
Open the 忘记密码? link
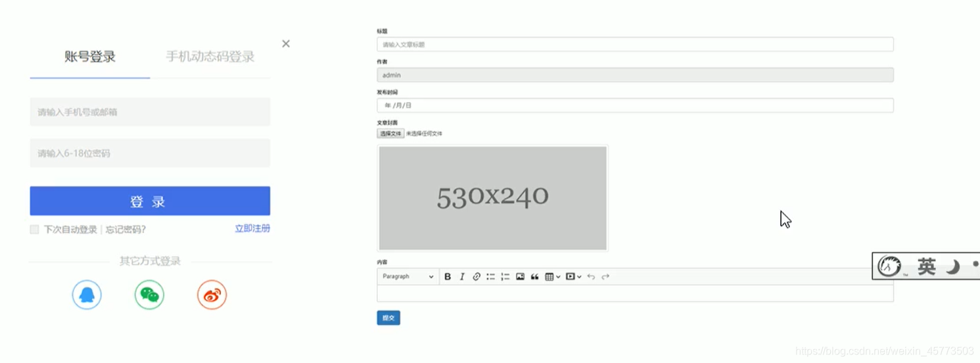126,230
